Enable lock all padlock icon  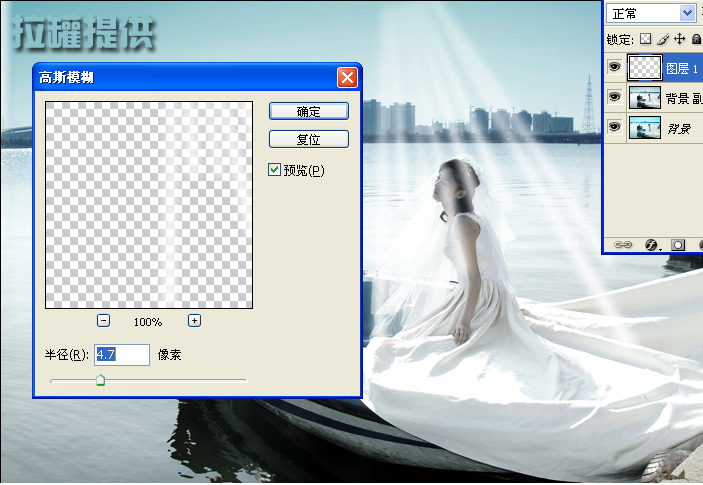click(x=696, y=39)
